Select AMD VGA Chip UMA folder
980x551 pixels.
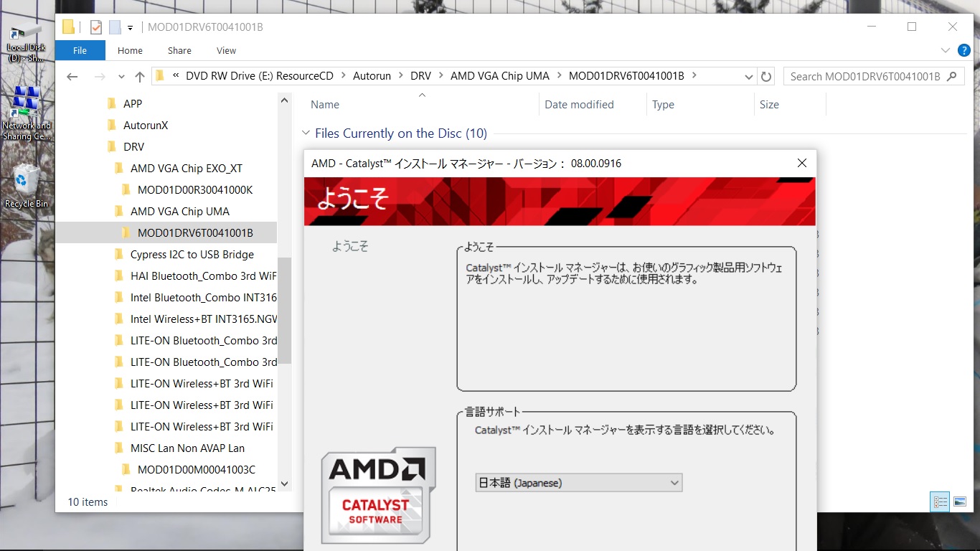[x=180, y=211]
